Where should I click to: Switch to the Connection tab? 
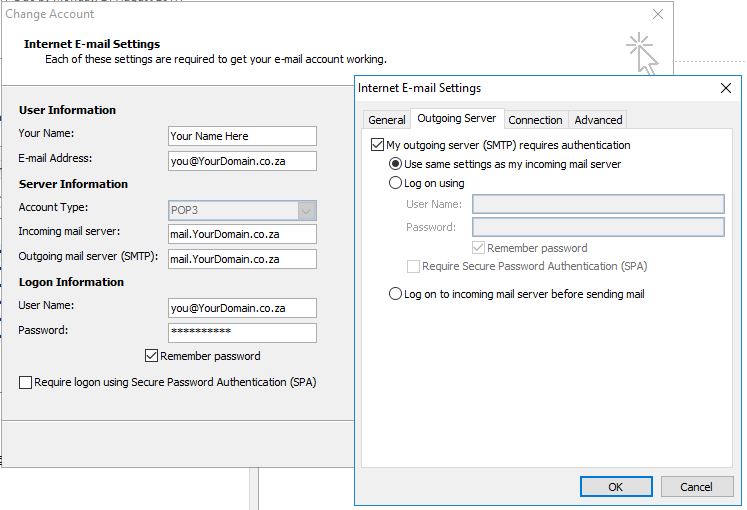(x=535, y=120)
